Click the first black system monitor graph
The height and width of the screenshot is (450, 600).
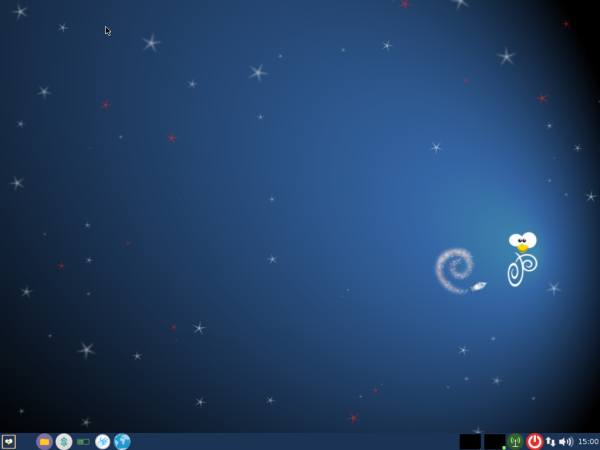tap(470, 442)
